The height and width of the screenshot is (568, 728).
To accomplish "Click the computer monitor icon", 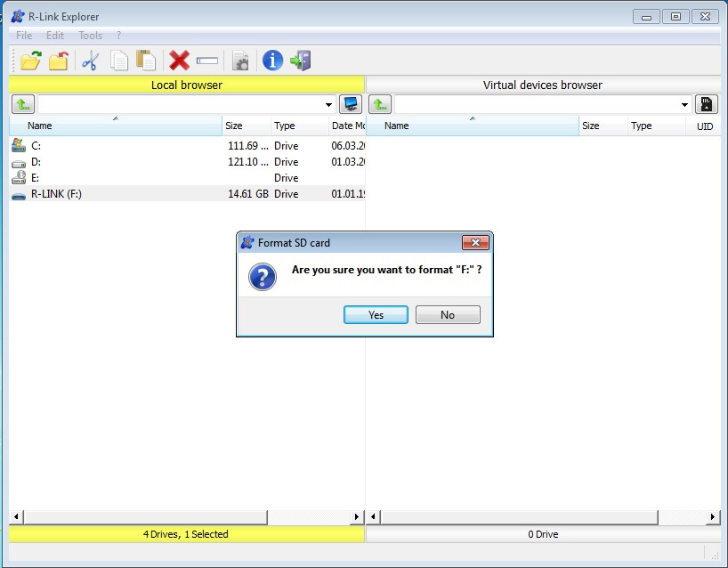I will coord(351,104).
